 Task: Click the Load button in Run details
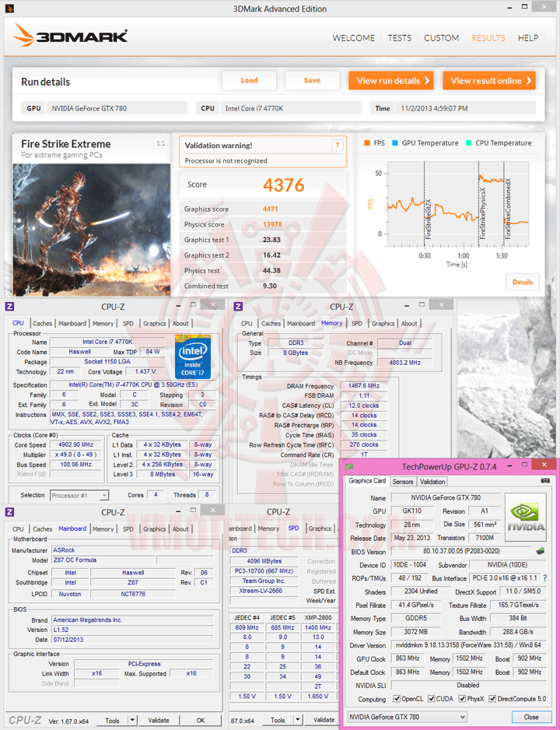[250, 80]
